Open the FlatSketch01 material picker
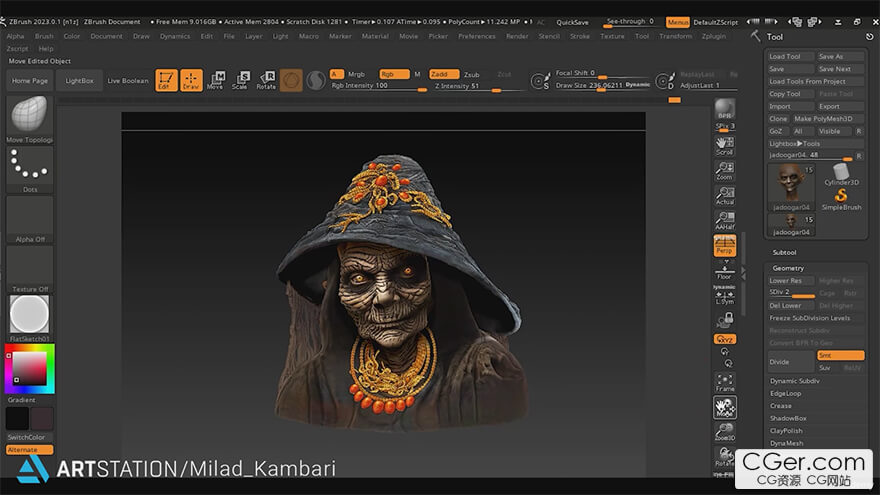Viewport: 880px width, 495px height. click(x=30, y=318)
